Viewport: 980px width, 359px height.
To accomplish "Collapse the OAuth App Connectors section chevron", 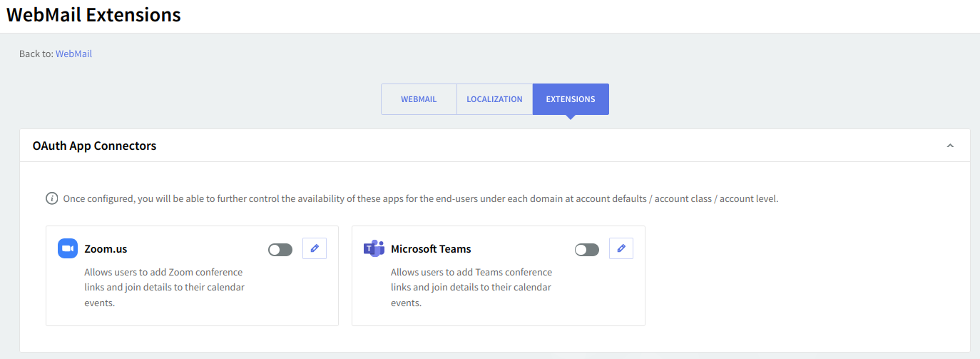I will 950,146.
